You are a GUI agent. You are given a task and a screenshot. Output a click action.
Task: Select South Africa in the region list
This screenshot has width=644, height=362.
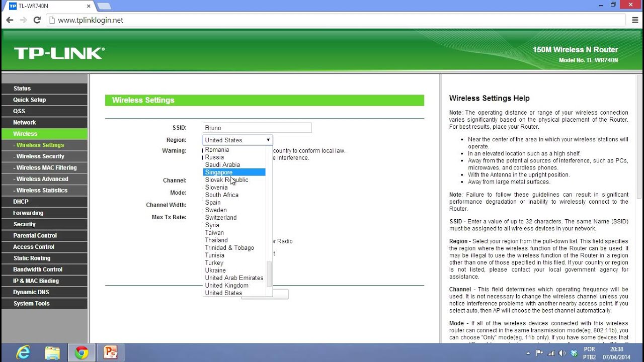click(x=234, y=195)
